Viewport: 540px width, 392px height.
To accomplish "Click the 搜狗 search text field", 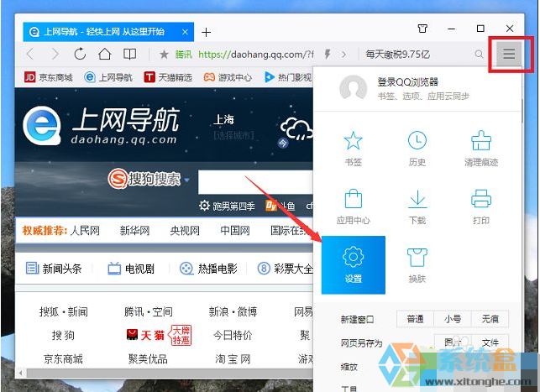I will pos(255,182).
